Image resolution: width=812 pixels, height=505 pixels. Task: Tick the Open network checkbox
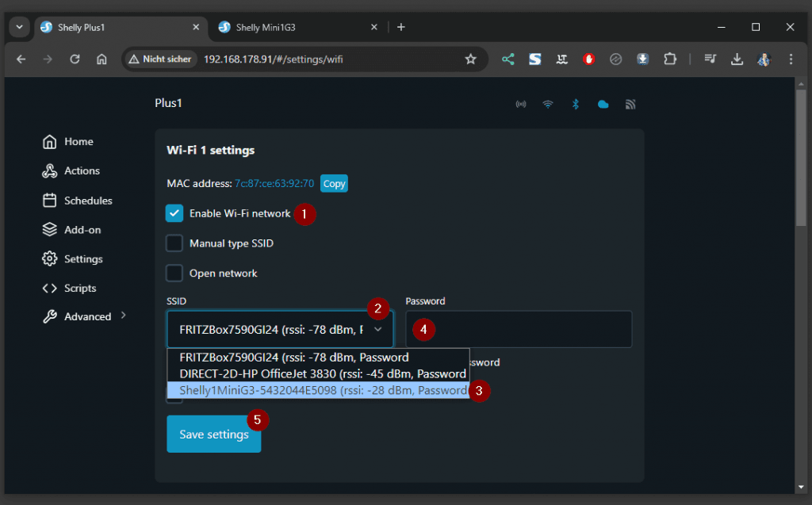[x=174, y=273]
